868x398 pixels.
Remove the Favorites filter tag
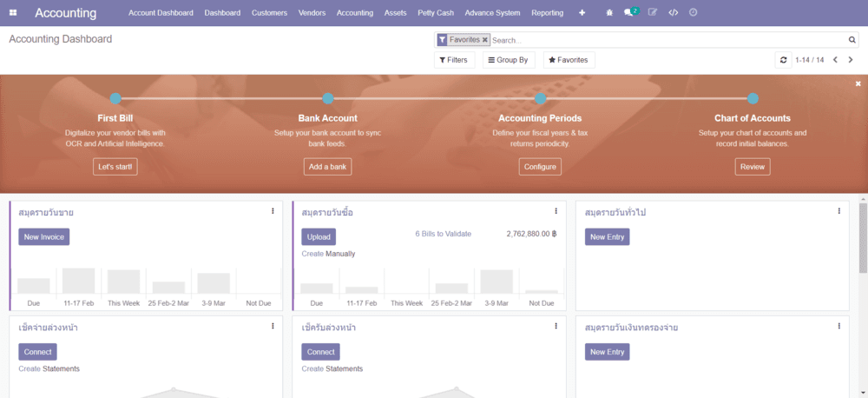point(485,40)
